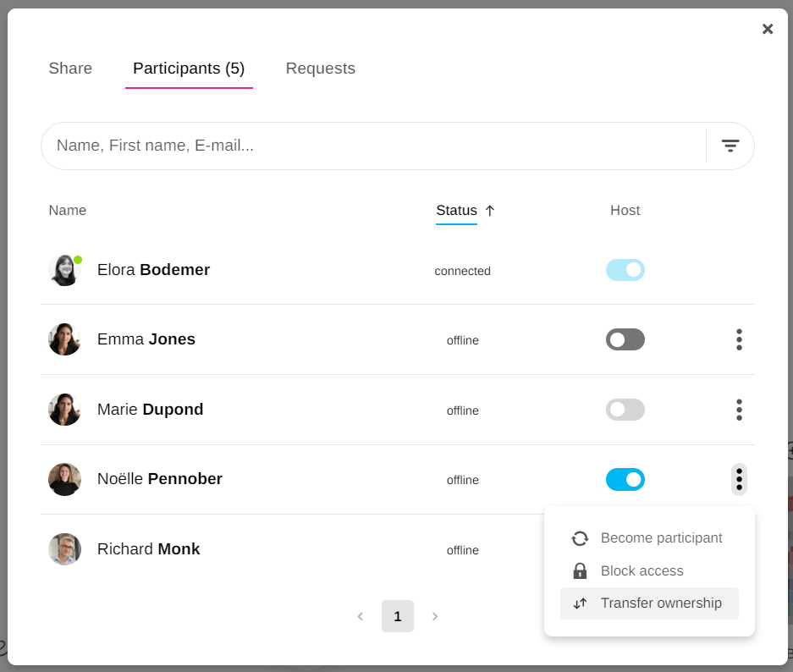Open the three-dot menu for Marie Dupond
The height and width of the screenshot is (672, 793).
coord(739,410)
